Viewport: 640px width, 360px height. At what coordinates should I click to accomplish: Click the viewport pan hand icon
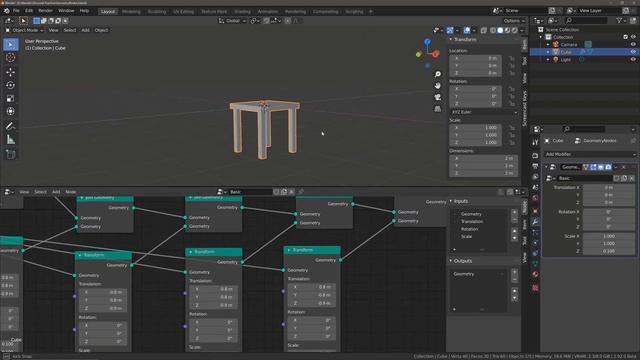click(438, 86)
